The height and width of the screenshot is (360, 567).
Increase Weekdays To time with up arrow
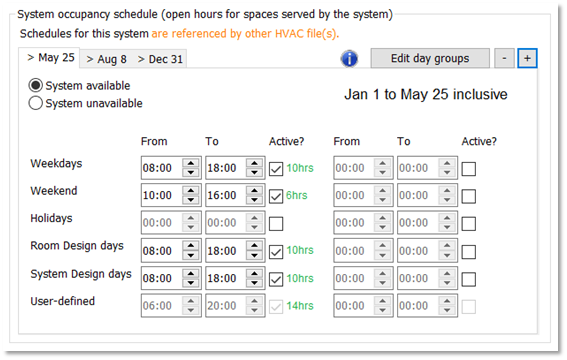pyautogui.click(x=255, y=163)
